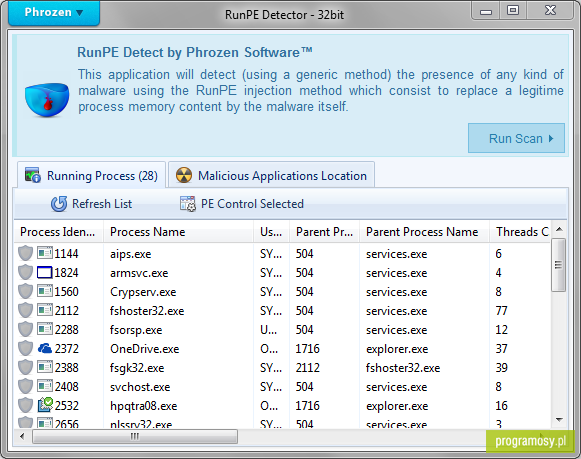The height and width of the screenshot is (459, 581).
Task: Close the RunPE Detector window
Action: pyautogui.click(x=551, y=10)
